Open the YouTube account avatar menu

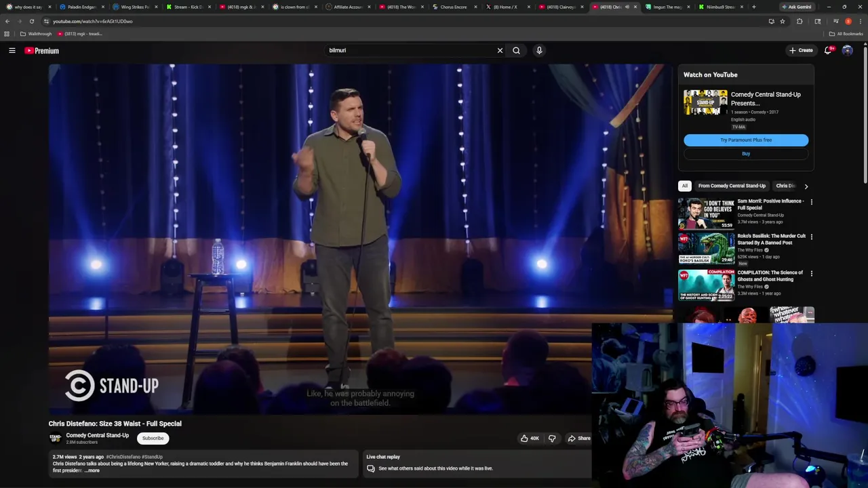[x=847, y=50]
